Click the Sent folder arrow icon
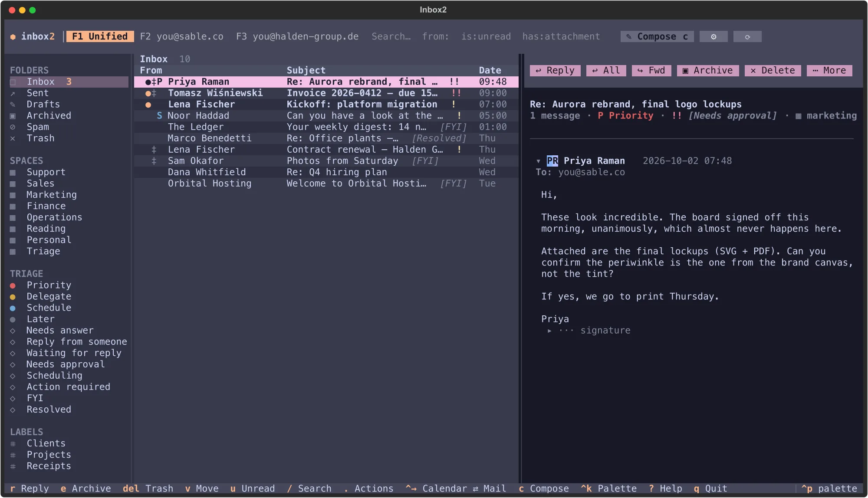Screen dimensions: 868x498 tap(13, 93)
